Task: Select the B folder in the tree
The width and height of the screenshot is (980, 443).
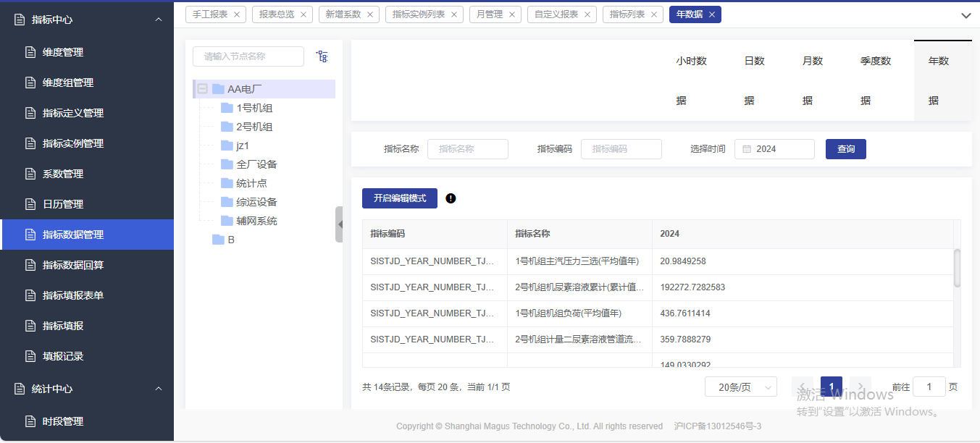Action: pyautogui.click(x=230, y=240)
